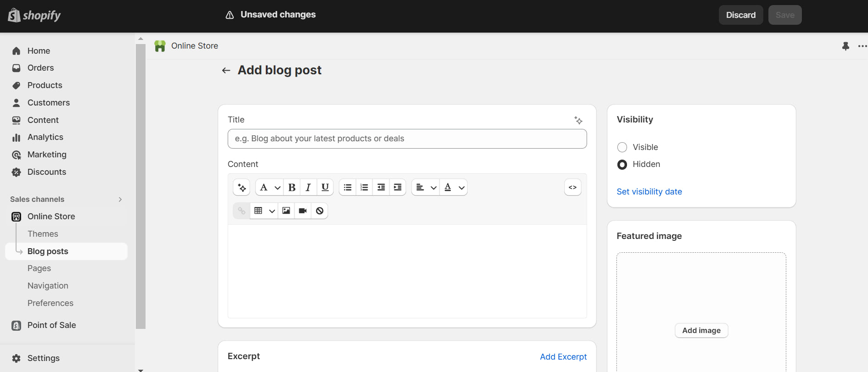Click the Online Store app icon
The height and width of the screenshot is (372, 868).
point(160,46)
